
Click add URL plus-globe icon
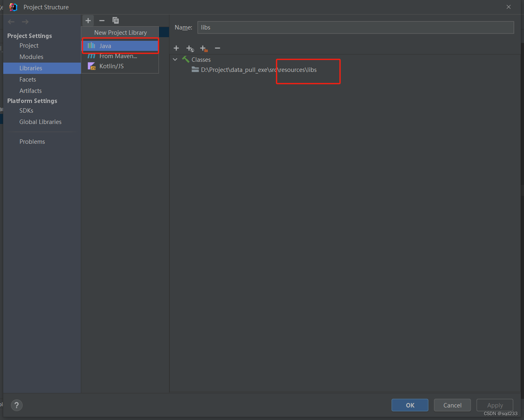[x=190, y=48]
